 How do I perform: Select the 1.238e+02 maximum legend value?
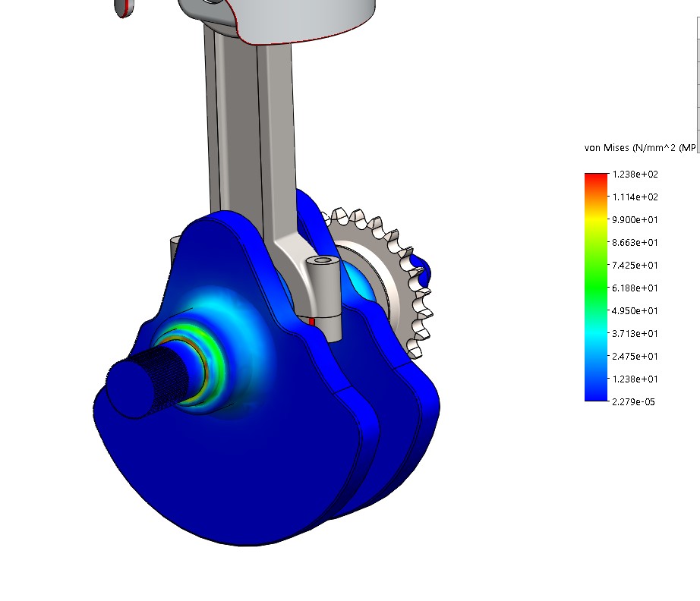pos(635,175)
